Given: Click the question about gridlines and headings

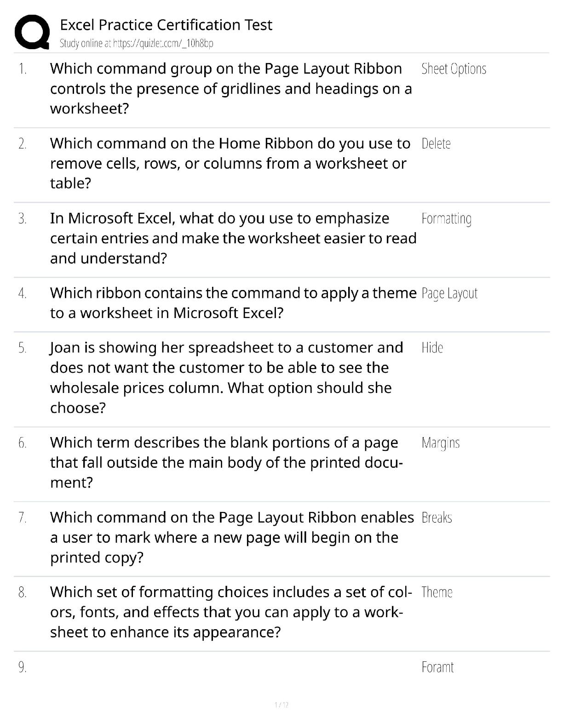Looking at the screenshot, I should [230, 88].
